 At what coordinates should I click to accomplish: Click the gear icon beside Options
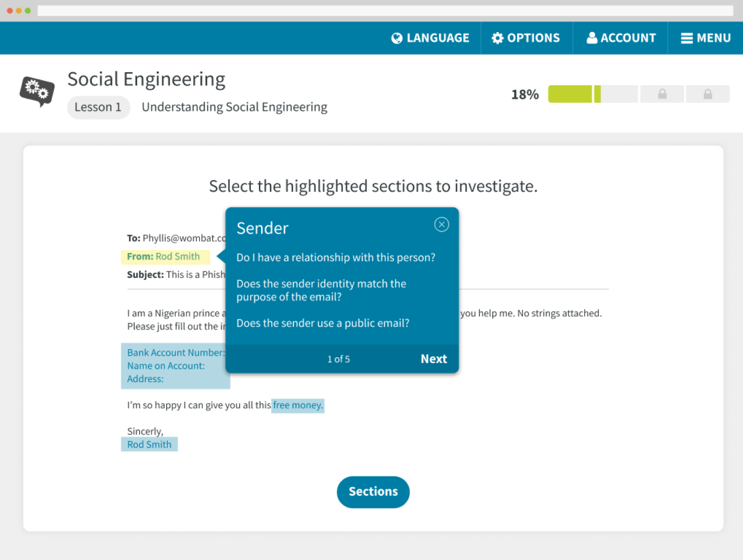(497, 38)
